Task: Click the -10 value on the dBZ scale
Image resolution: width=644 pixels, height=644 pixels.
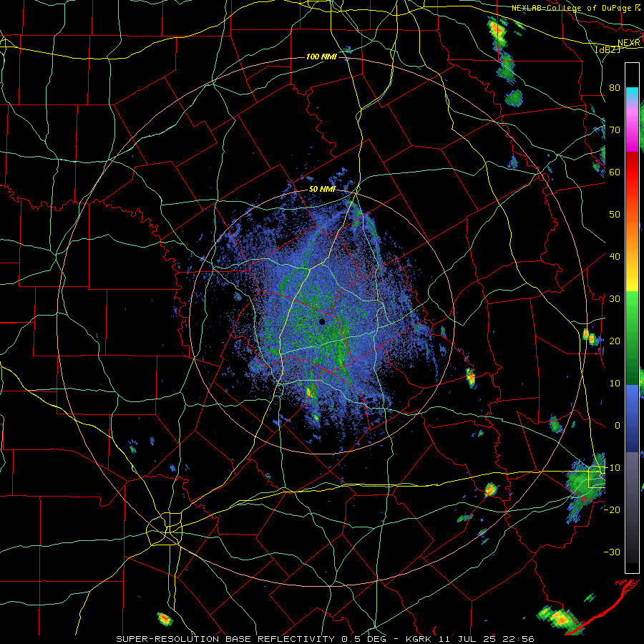Action: (612, 468)
